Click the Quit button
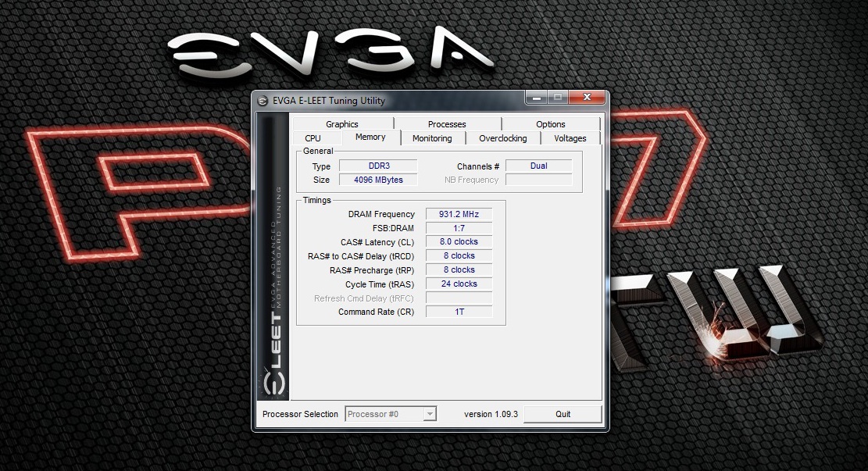Screen dimensions: 868x471 tap(563, 414)
